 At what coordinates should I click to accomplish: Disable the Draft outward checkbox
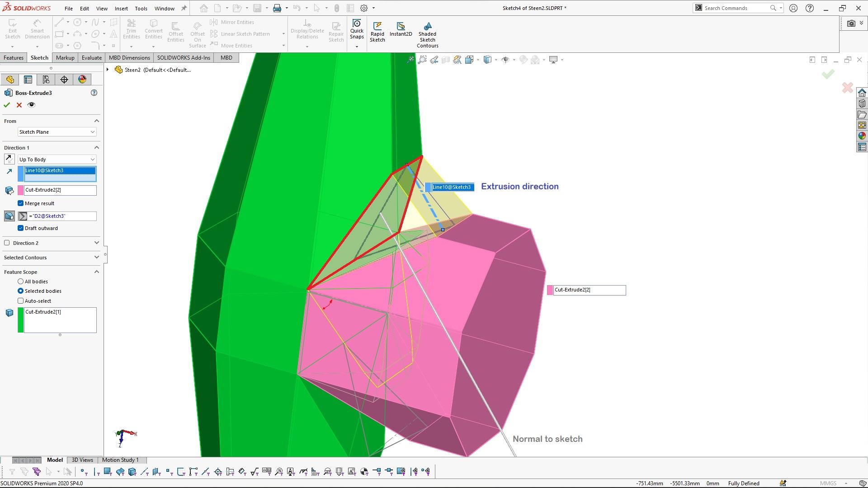point(21,228)
